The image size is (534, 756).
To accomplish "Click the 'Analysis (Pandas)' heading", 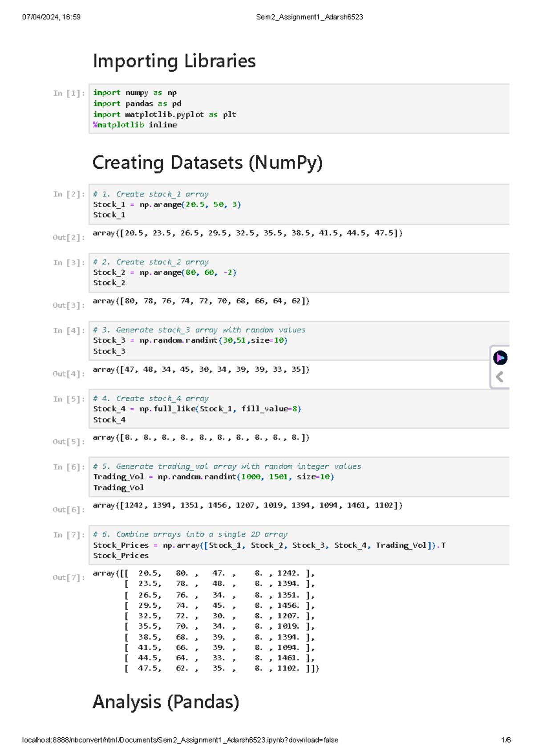I will point(166,702).
